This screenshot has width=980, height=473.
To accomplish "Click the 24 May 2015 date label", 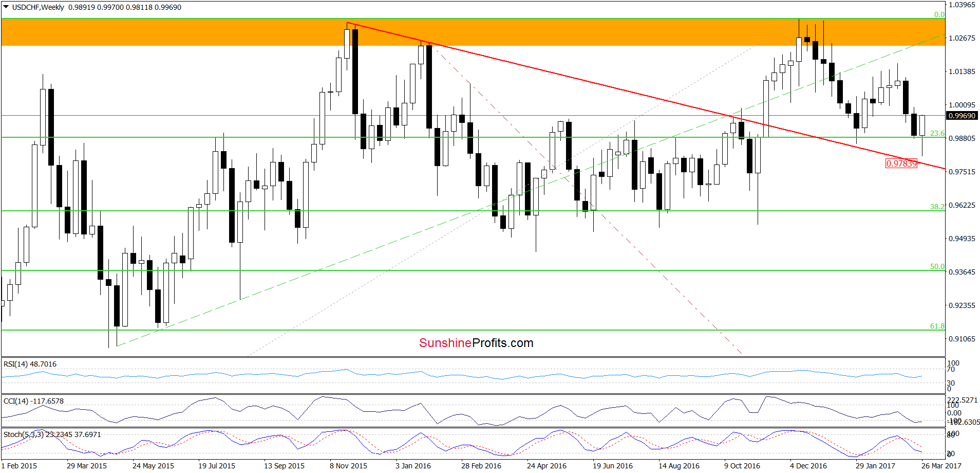I will (x=153, y=466).
